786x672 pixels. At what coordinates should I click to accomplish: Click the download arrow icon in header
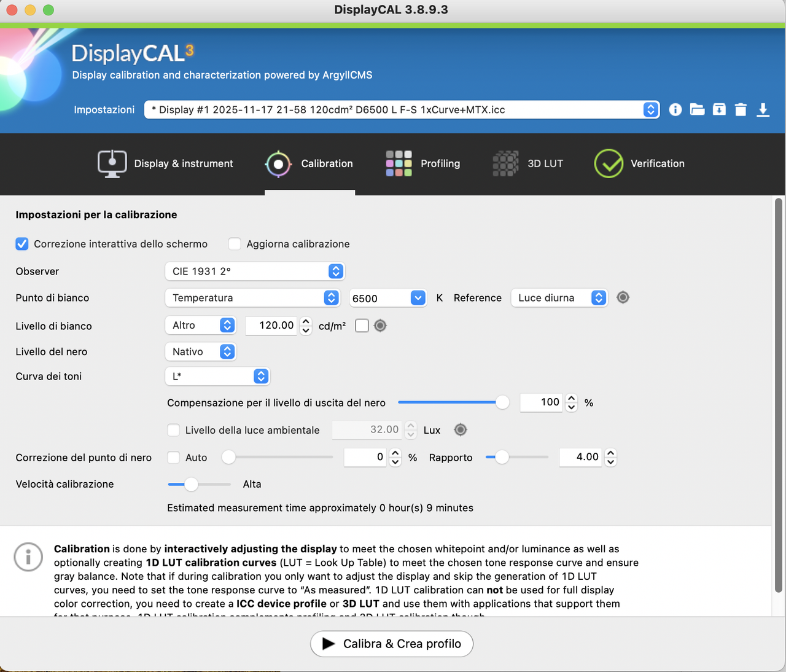[x=763, y=109]
